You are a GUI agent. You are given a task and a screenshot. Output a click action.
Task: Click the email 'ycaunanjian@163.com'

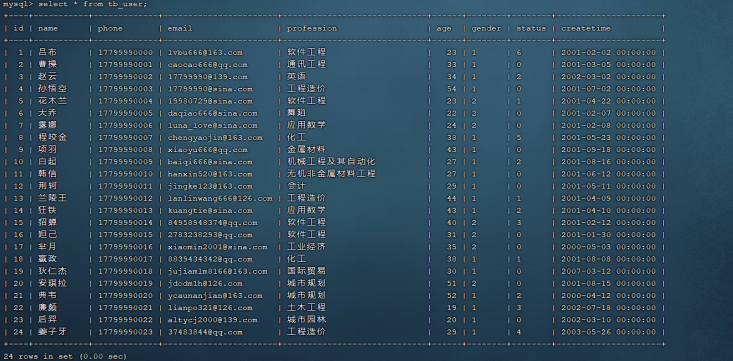pyautogui.click(x=215, y=296)
